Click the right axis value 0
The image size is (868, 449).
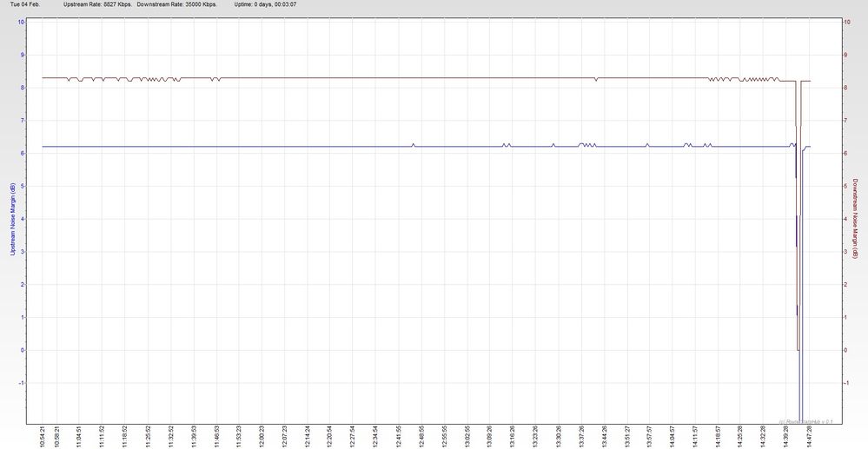pos(845,350)
